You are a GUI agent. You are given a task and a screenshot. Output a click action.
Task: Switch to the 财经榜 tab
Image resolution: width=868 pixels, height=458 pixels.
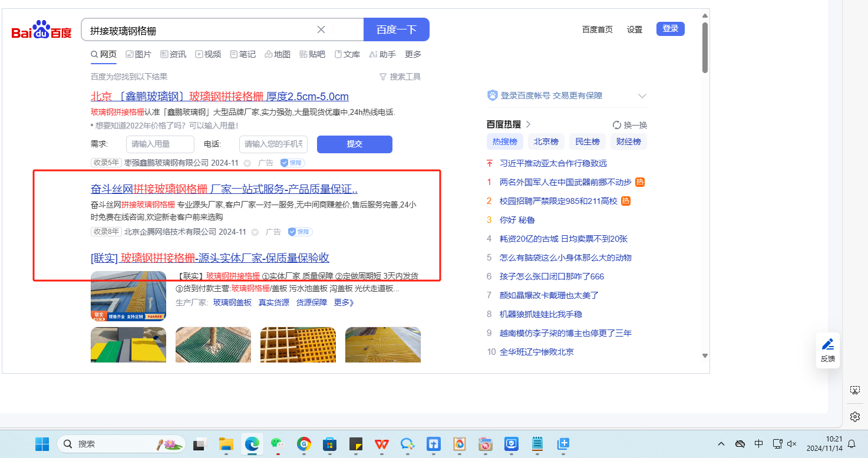point(629,141)
